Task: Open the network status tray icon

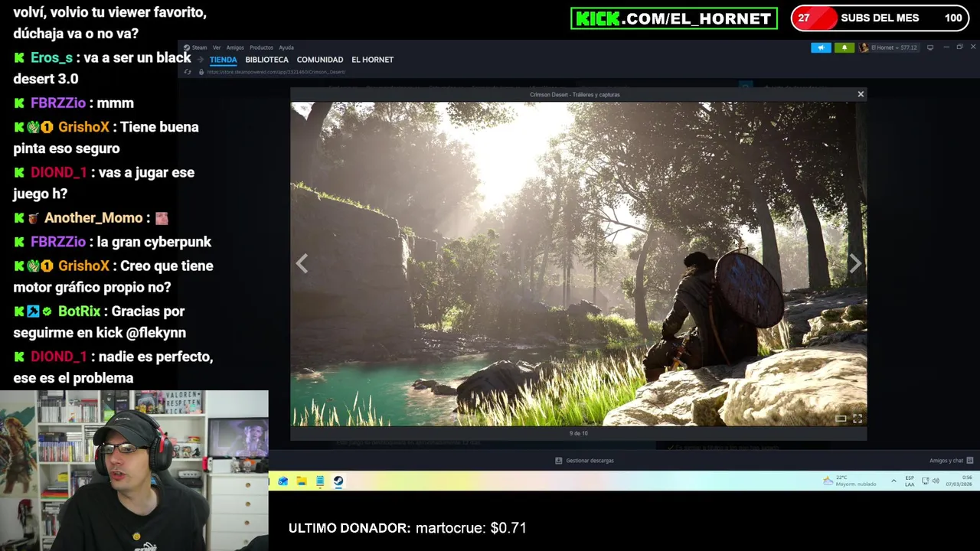Action: (925, 481)
